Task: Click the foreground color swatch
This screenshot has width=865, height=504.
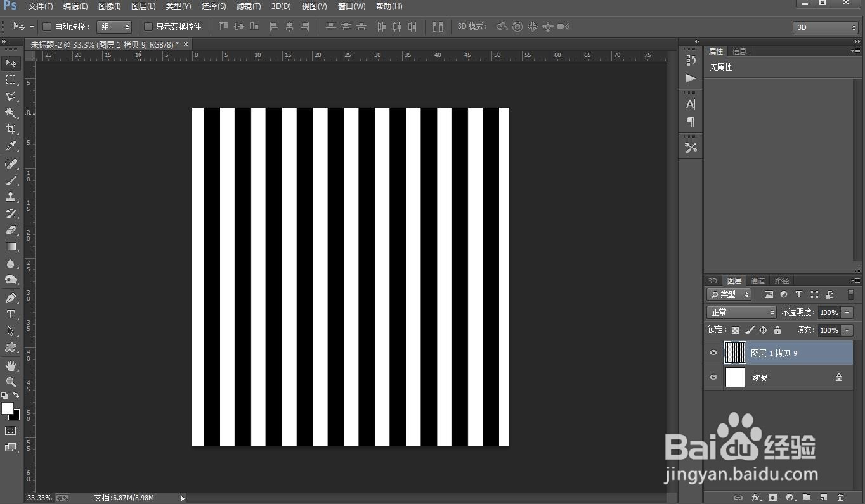Action: 8,408
